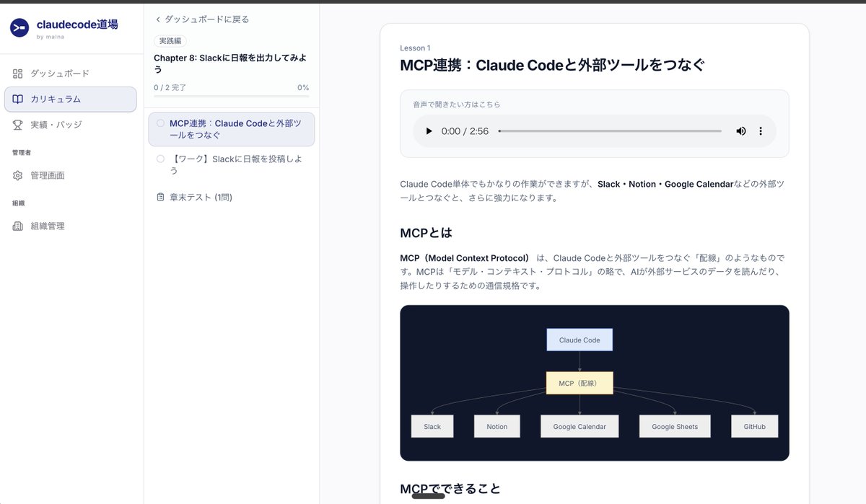This screenshot has width=866, height=504.
Task: Click the 0 / 2 完了 progress text
Action: (170, 87)
